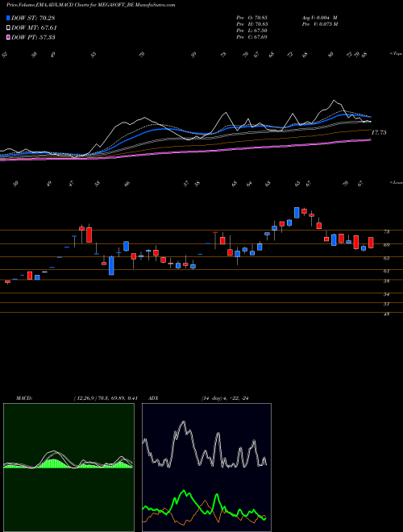Click the 'Pre H: 70.85' high value
Screen dimensions: 403x532
252,24
